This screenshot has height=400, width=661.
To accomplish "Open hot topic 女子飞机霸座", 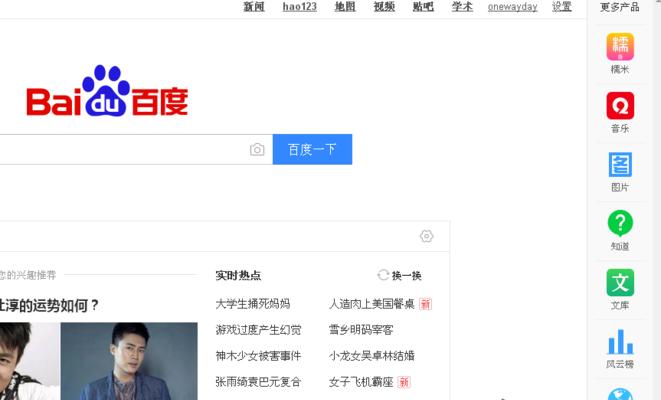I will click(x=361, y=382).
